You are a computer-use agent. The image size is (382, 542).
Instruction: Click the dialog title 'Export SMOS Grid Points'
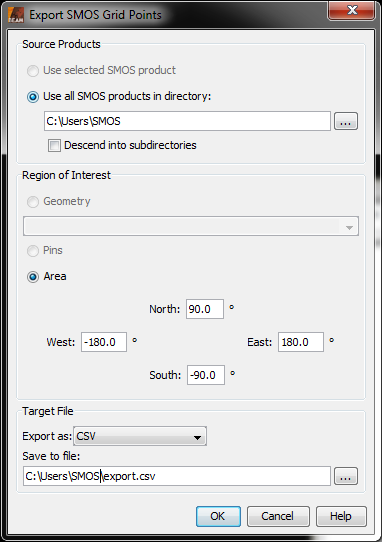click(95, 15)
